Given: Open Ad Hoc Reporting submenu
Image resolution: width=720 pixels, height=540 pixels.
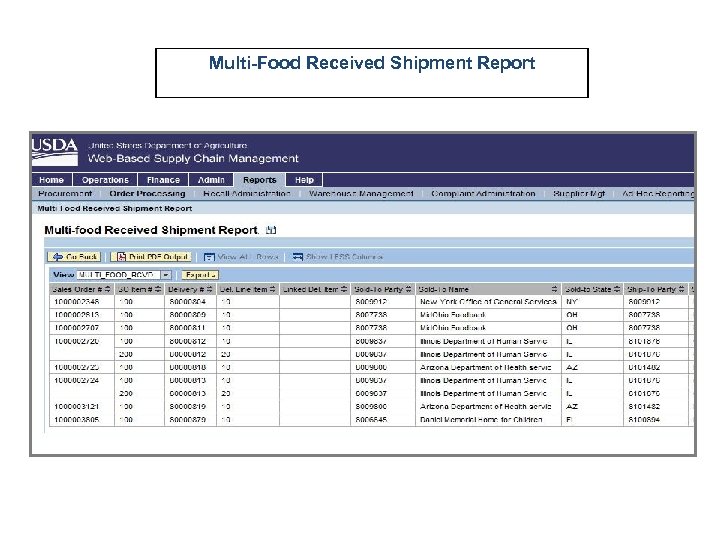Looking at the screenshot, I should click(658, 194).
